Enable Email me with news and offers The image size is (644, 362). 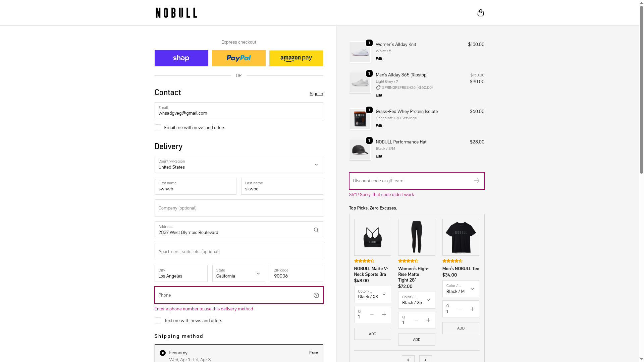click(x=158, y=127)
